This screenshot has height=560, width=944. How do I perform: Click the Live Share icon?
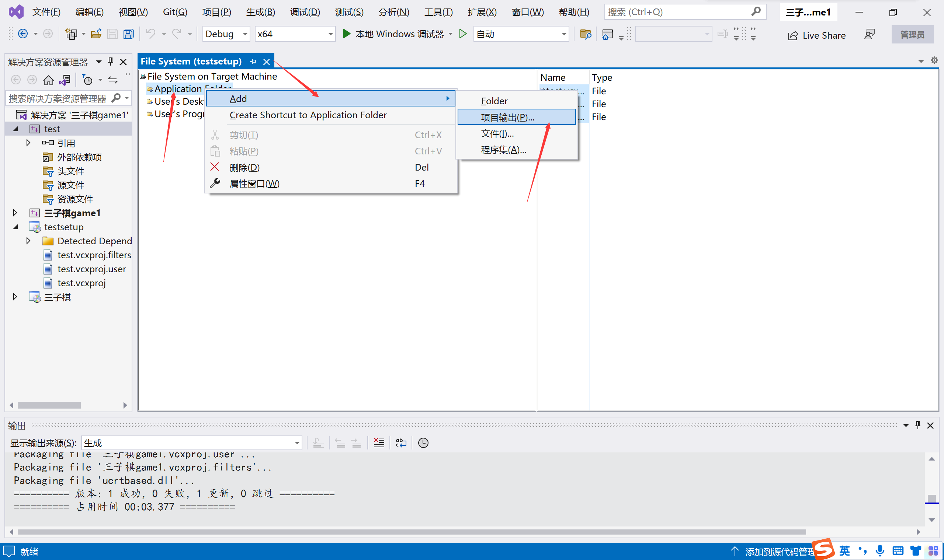click(x=793, y=35)
